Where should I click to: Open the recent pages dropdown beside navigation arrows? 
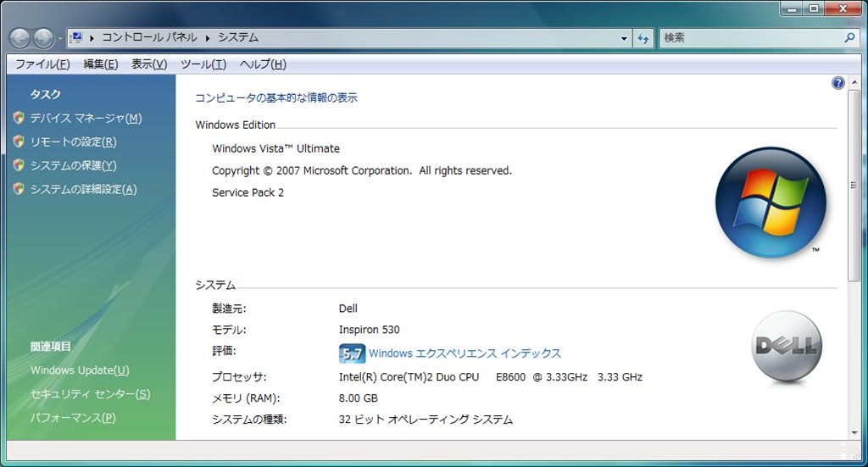pyautogui.click(x=60, y=39)
